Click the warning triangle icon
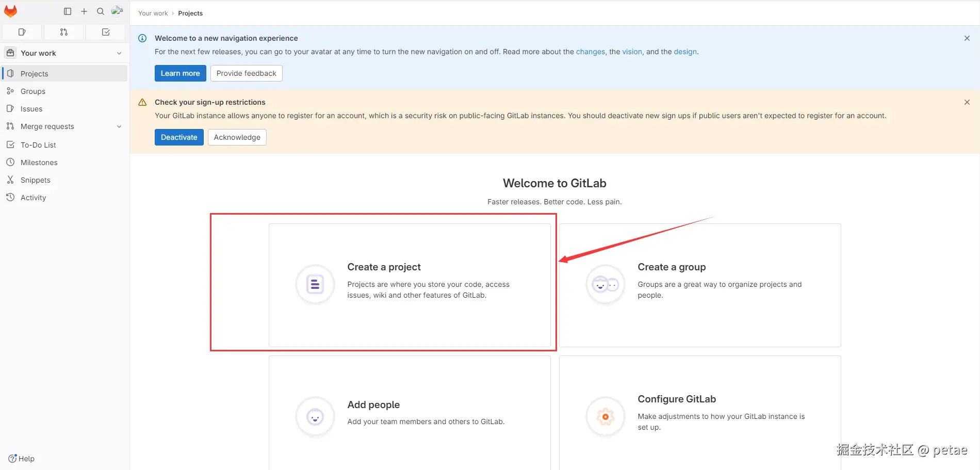The height and width of the screenshot is (470, 980). (142, 102)
